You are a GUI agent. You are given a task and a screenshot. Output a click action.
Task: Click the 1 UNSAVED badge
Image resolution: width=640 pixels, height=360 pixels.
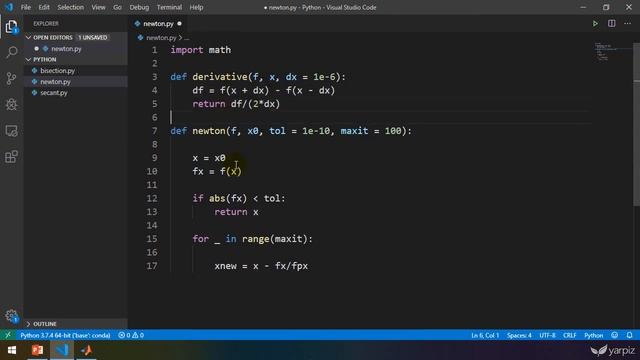click(x=93, y=38)
